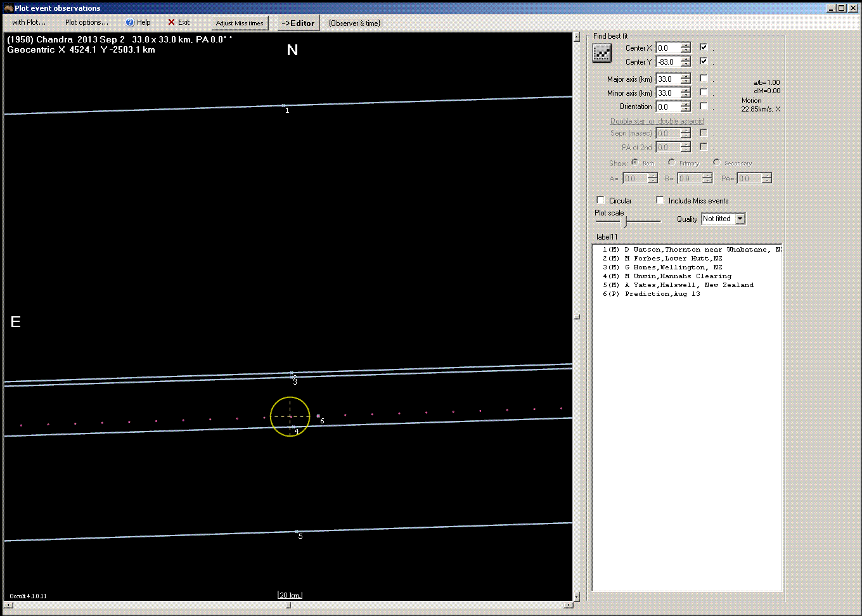Click the chord label 5 marker on plot

tap(300, 536)
